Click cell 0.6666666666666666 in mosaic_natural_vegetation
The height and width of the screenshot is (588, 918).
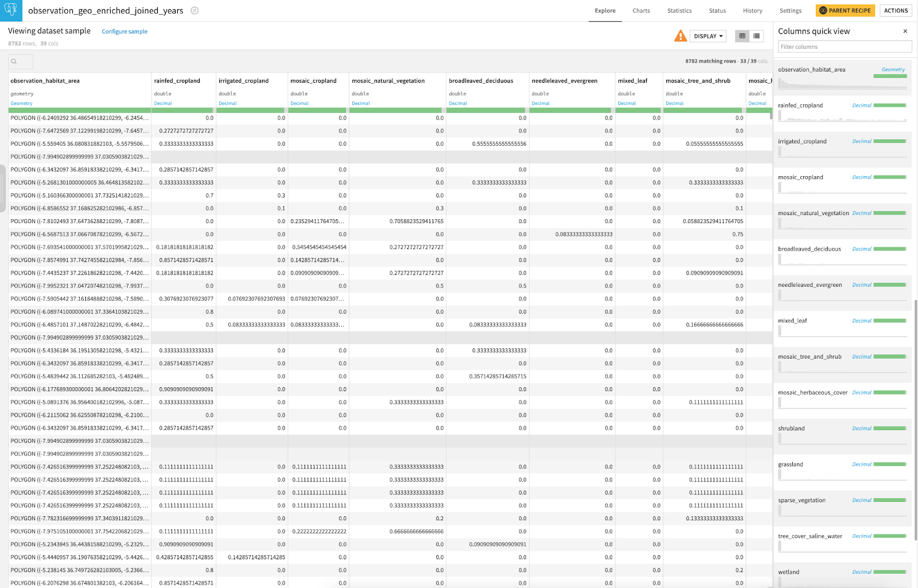point(398,531)
